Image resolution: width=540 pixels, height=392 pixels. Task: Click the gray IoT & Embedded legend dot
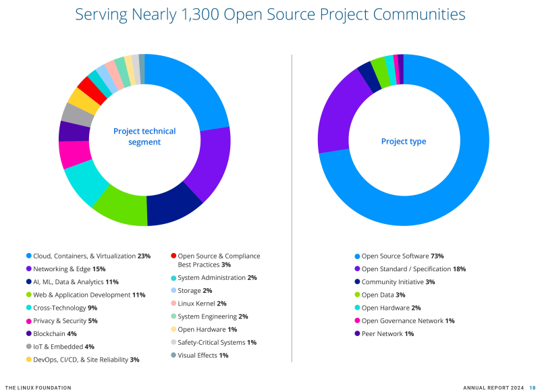coord(28,347)
